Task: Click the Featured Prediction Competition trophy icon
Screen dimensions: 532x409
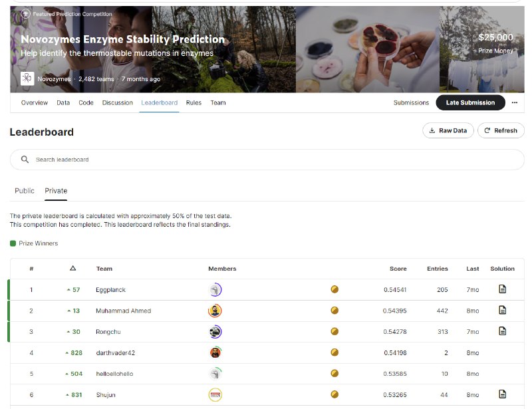Action: [x=25, y=14]
